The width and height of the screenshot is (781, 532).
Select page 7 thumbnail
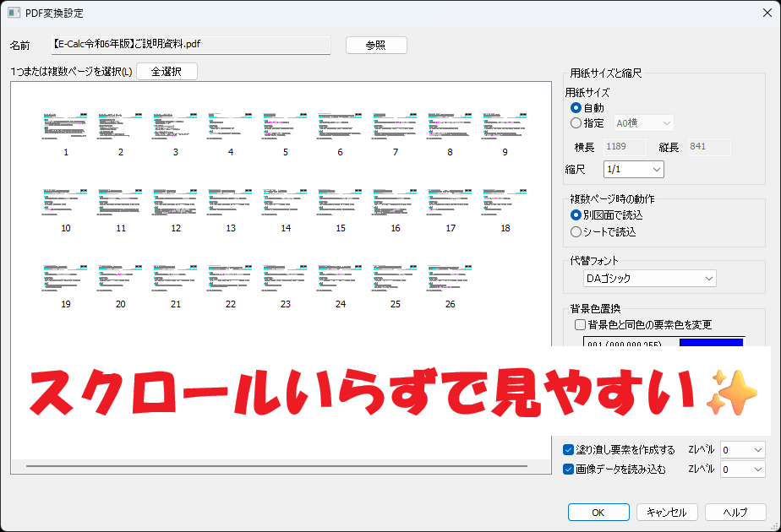pyautogui.click(x=395, y=127)
